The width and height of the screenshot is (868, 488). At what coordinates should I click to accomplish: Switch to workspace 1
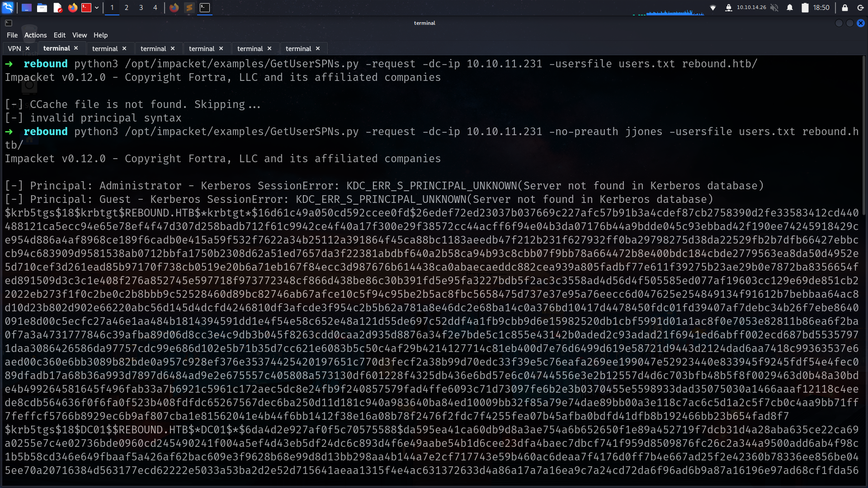click(x=112, y=8)
